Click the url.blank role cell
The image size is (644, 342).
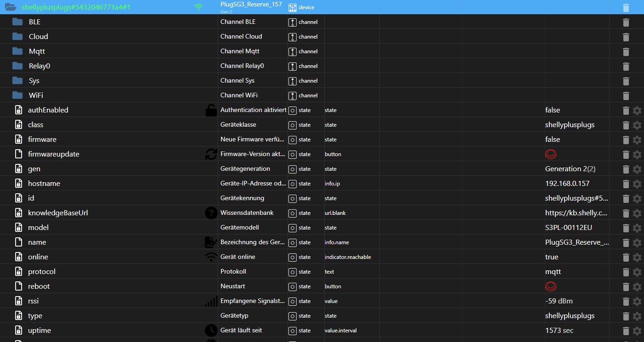[336, 213]
